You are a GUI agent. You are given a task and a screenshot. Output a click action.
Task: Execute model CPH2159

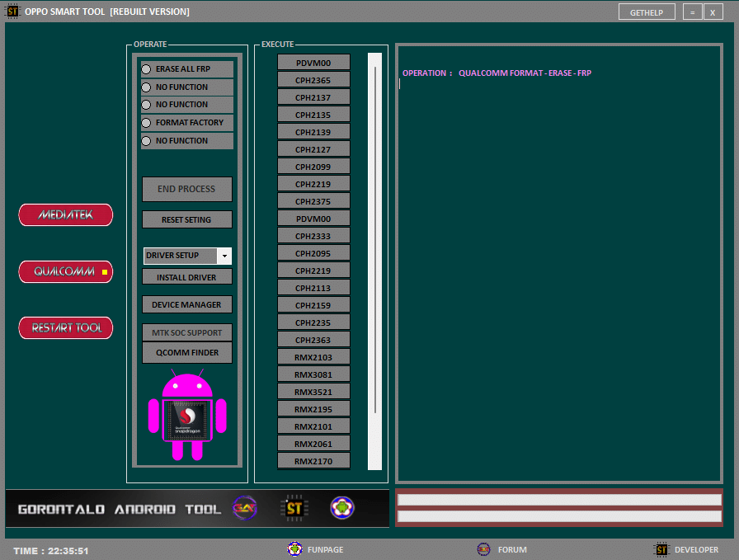pyautogui.click(x=313, y=305)
